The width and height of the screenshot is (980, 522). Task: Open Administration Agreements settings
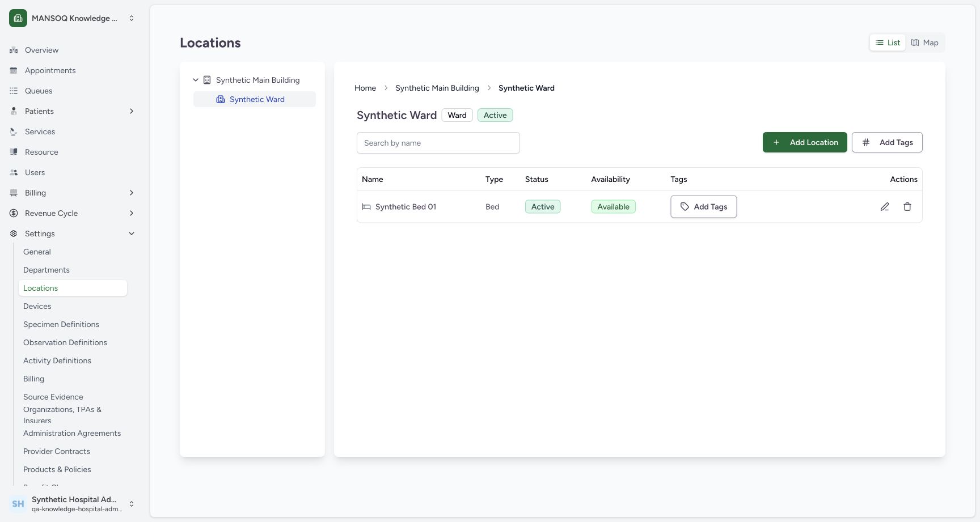click(72, 433)
